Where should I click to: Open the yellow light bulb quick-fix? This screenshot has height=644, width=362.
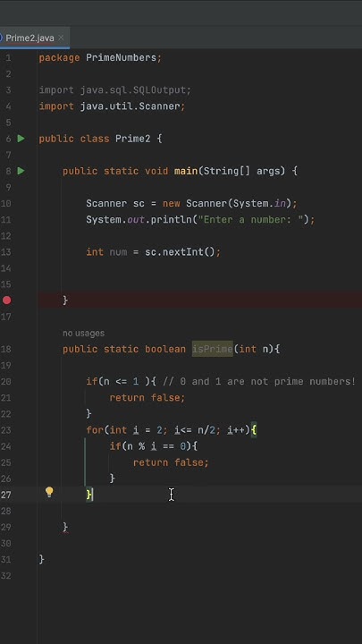(x=49, y=492)
